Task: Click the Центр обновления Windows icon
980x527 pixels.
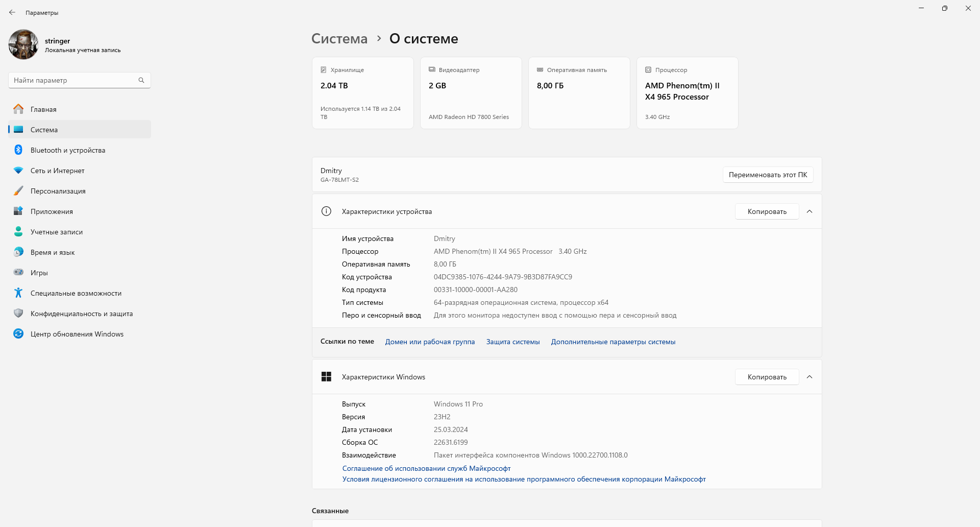Action: [x=18, y=333]
